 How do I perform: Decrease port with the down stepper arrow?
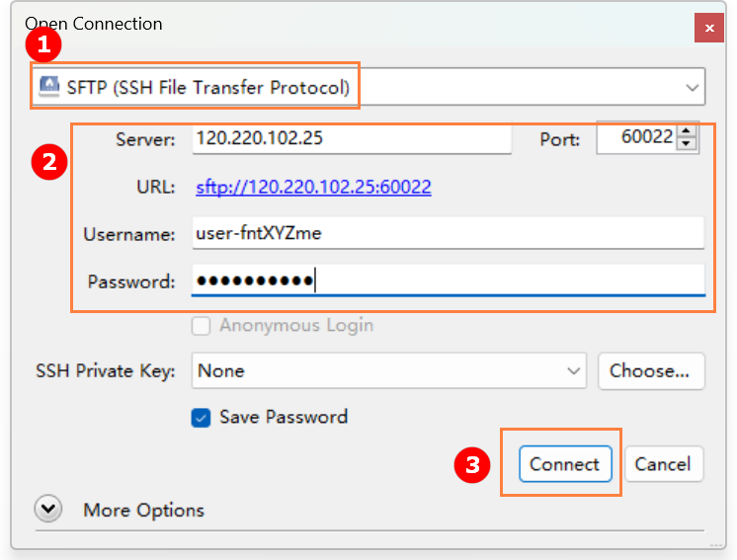click(688, 145)
